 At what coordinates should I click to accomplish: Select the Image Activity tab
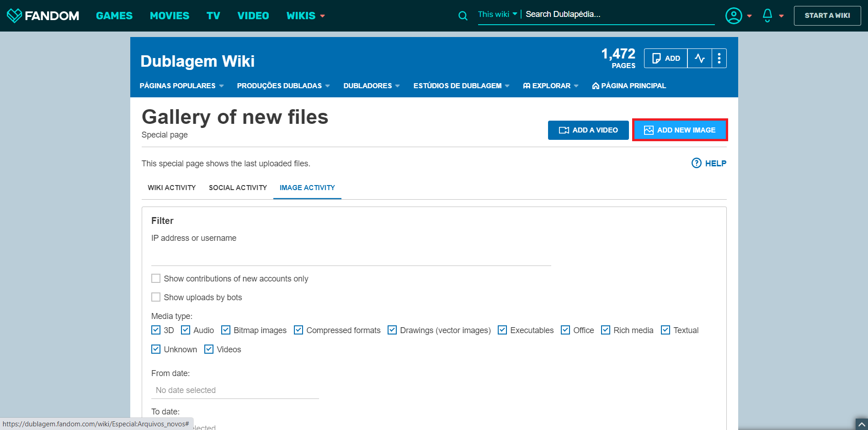(307, 188)
